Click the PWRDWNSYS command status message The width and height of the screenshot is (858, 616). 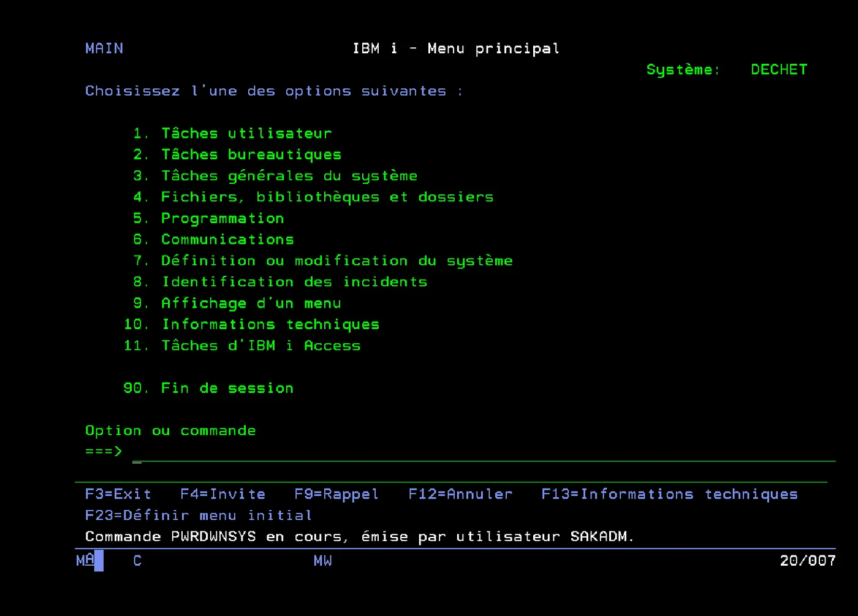point(360,536)
